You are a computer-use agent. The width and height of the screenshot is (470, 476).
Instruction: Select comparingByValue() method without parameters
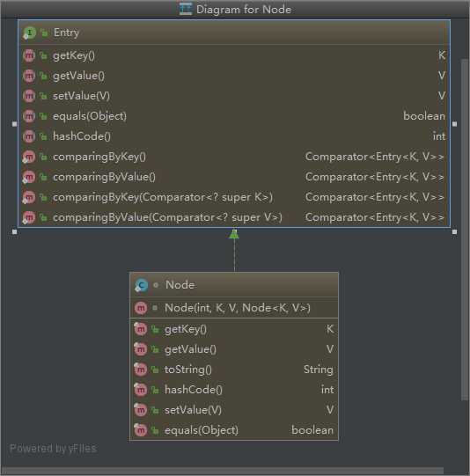234,177
